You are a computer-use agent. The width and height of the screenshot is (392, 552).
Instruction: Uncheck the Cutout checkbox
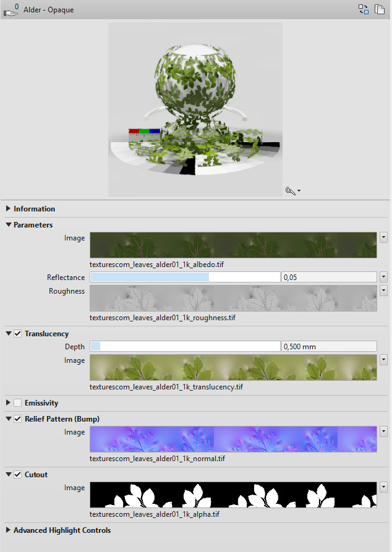click(17, 474)
